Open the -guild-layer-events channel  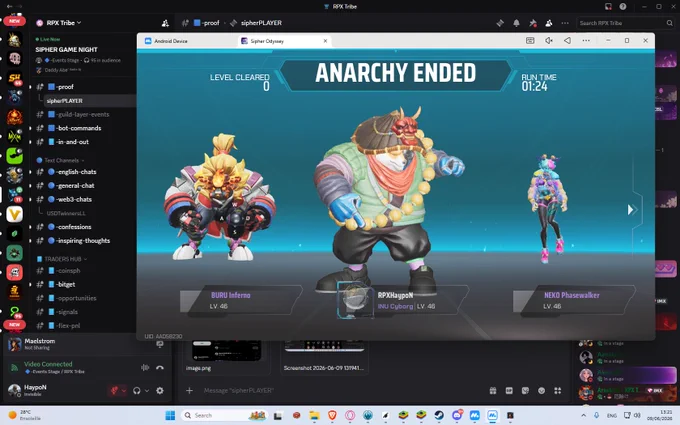tap(82, 114)
